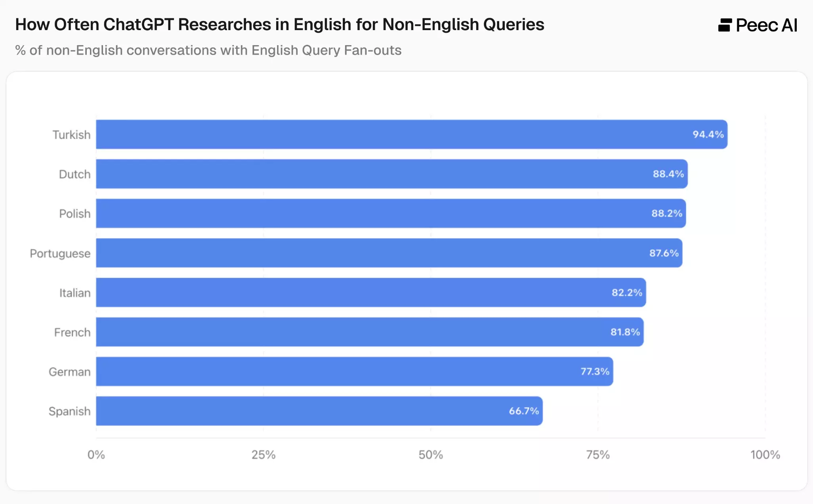Select the German bar in the chart

click(x=337, y=371)
